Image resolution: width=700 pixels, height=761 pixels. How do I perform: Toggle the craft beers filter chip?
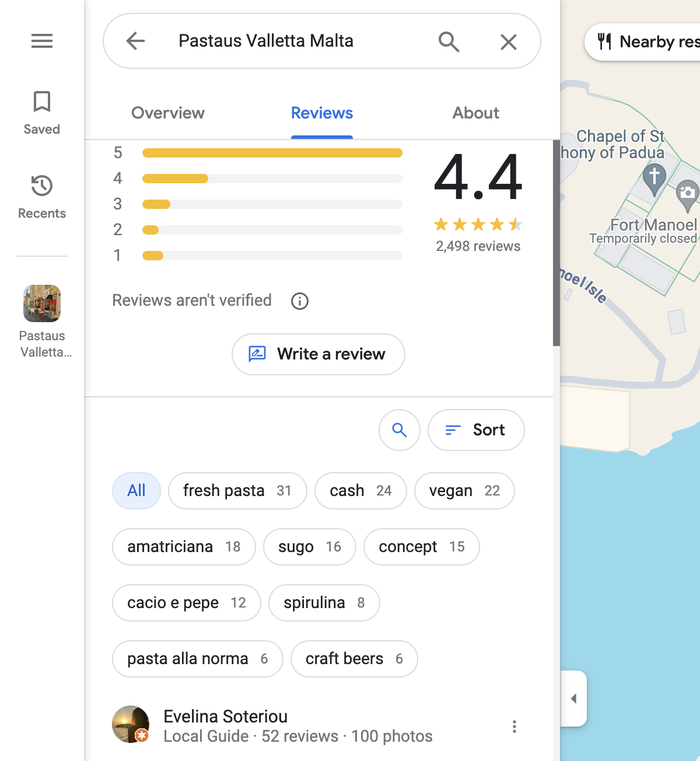pos(354,659)
